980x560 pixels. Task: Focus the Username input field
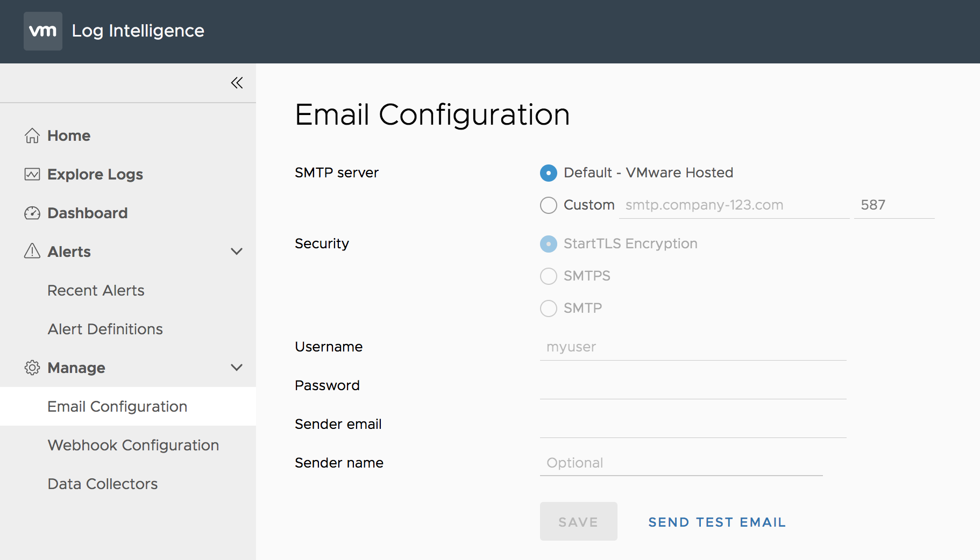pyautogui.click(x=693, y=347)
